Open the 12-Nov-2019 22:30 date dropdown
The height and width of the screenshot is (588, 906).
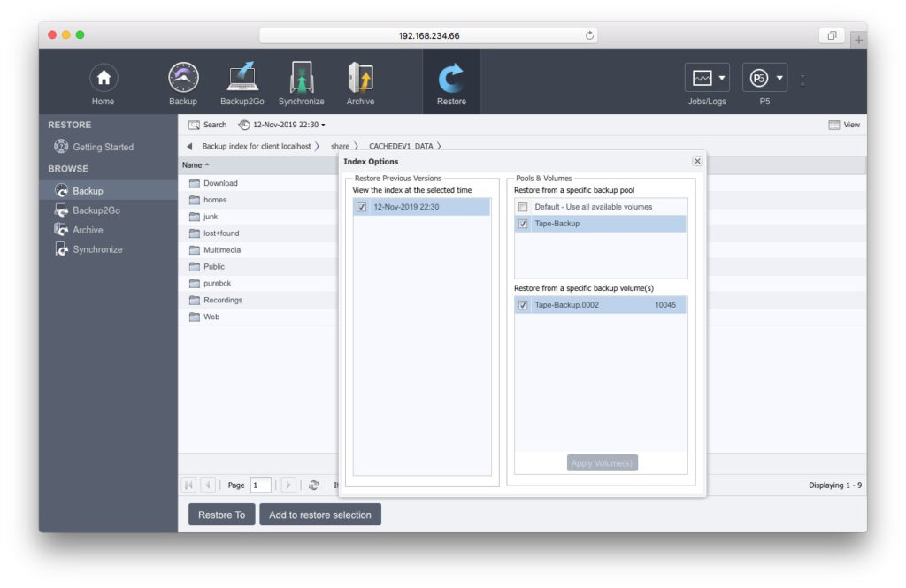tap(283, 125)
